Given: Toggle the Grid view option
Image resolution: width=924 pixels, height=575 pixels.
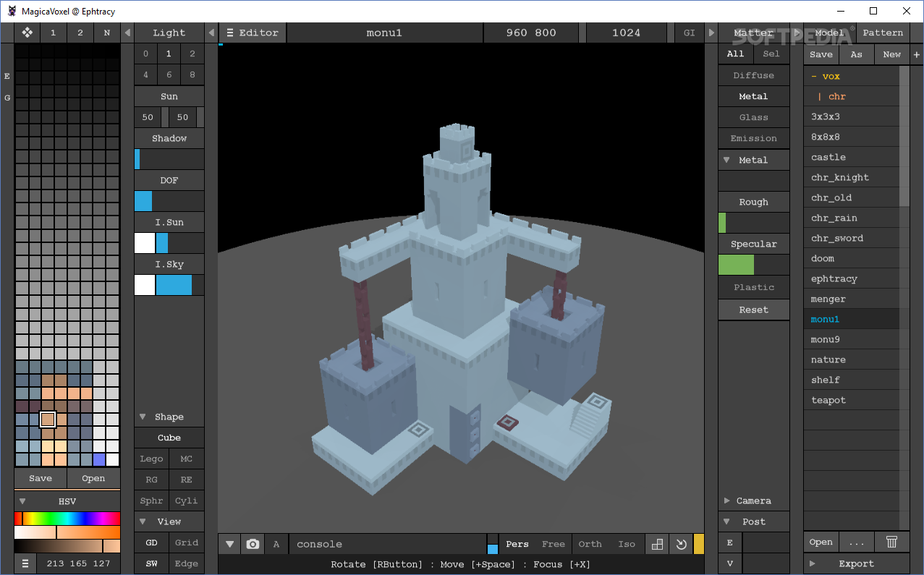Looking at the screenshot, I should click(187, 542).
